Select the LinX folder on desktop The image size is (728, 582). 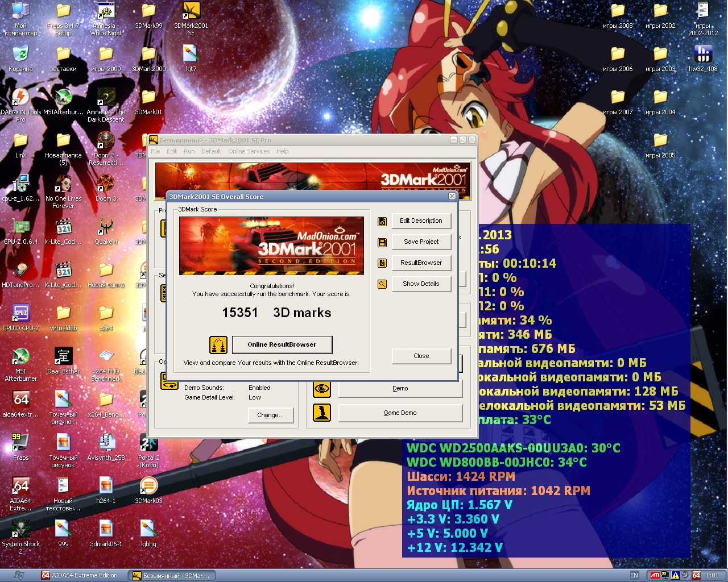click(20, 145)
